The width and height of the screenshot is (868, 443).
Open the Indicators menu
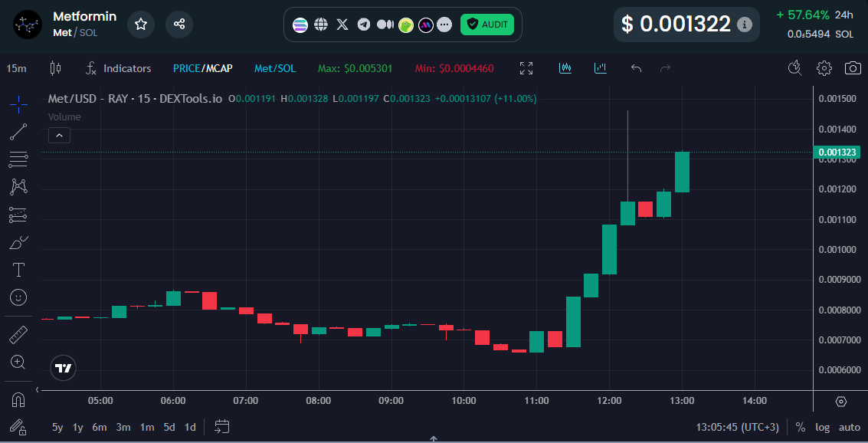[119, 68]
